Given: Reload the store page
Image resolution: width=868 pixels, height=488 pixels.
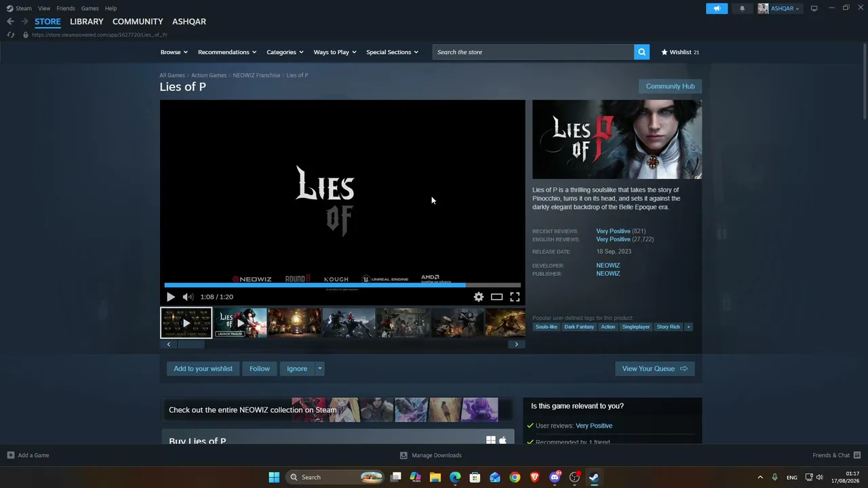Looking at the screenshot, I should pos(10,35).
